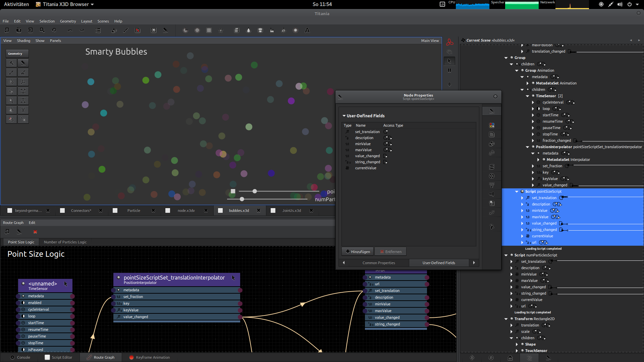Screen dimensions: 644x362
Task: Expand the Transform Rectangle2D Shape node
Action: point(517,344)
